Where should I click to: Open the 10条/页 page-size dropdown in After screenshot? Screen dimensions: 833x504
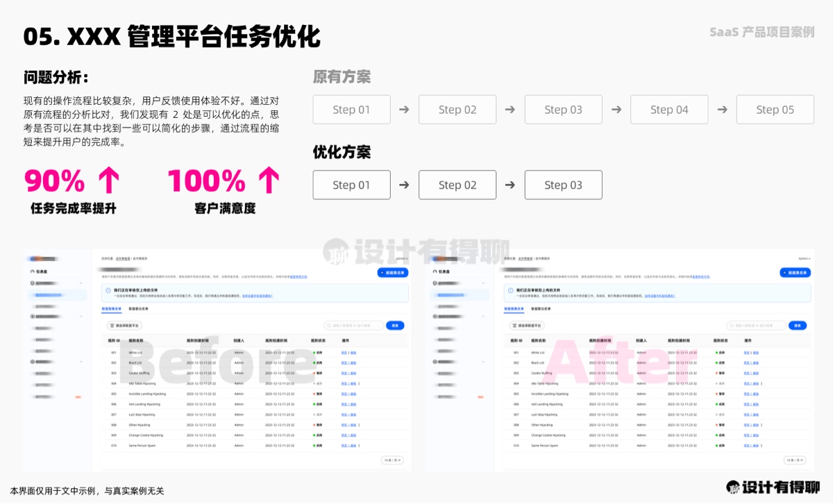[795, 460]
